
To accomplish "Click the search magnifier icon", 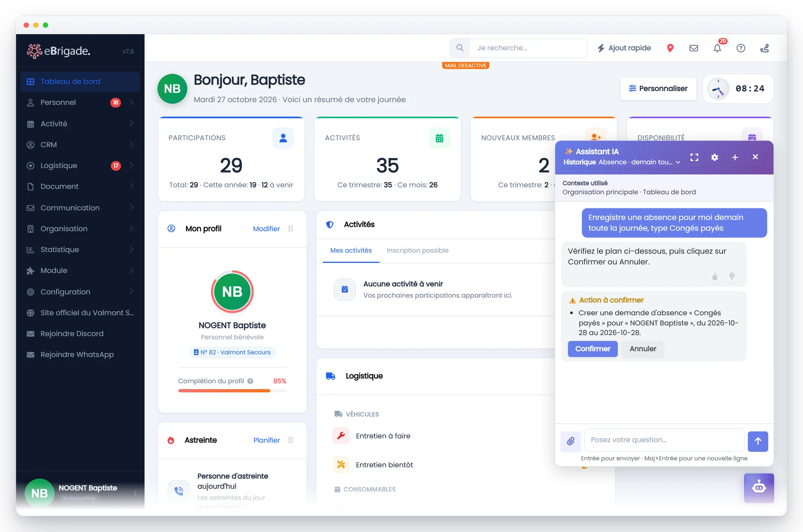I will tap(460, 48).
